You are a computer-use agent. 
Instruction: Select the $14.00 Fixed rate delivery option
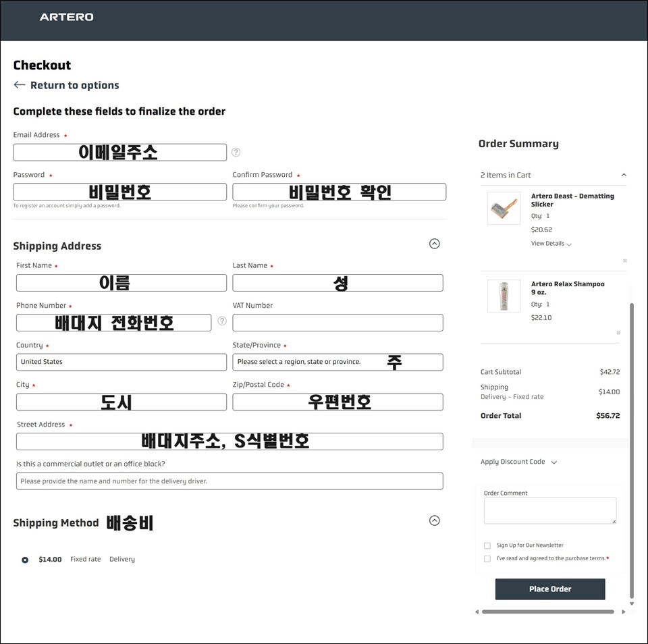click(25, 560)
